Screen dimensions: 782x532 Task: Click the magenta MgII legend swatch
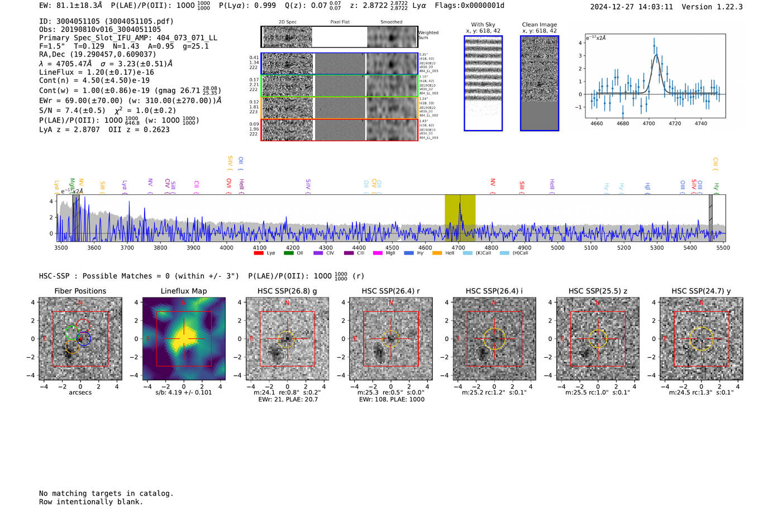(378, 253)
